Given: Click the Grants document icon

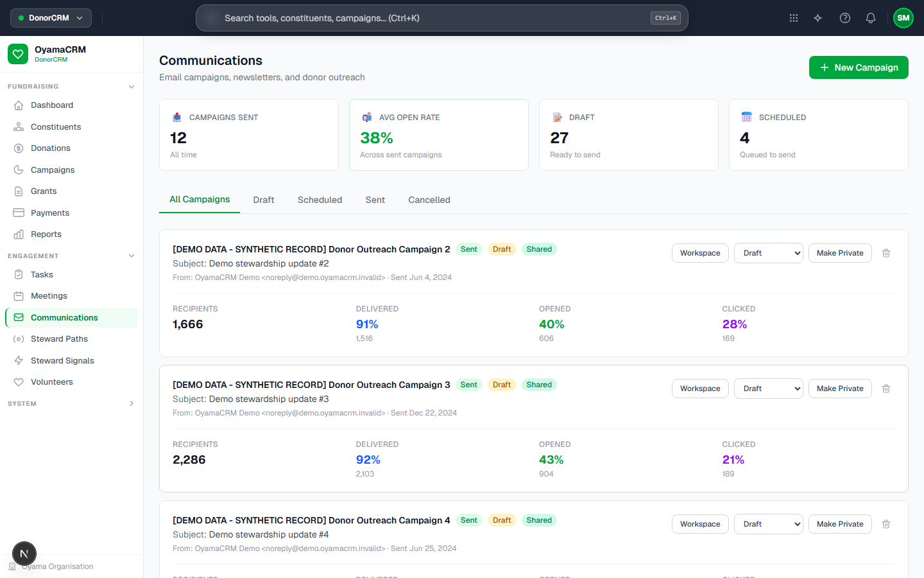Looking at the screenshot, I should (19, 191).
